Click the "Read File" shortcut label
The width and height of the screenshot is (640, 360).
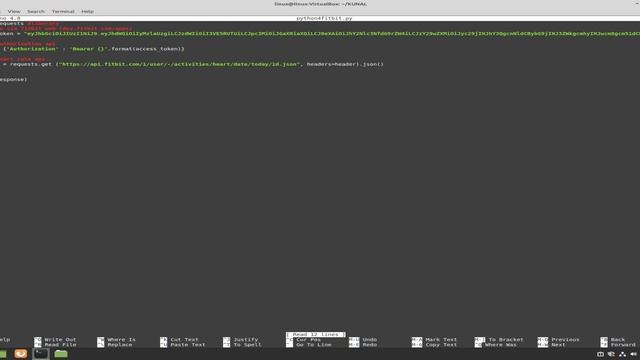point(60,345)
